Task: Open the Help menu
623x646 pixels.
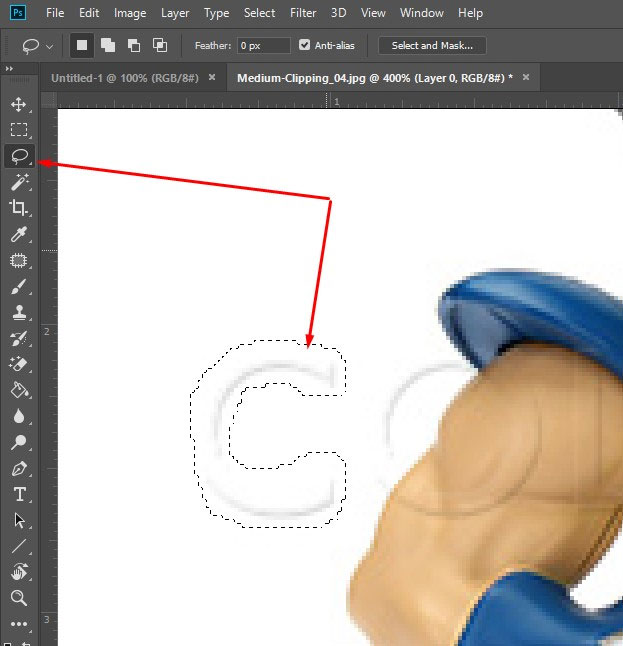Action: coord(470,13)
